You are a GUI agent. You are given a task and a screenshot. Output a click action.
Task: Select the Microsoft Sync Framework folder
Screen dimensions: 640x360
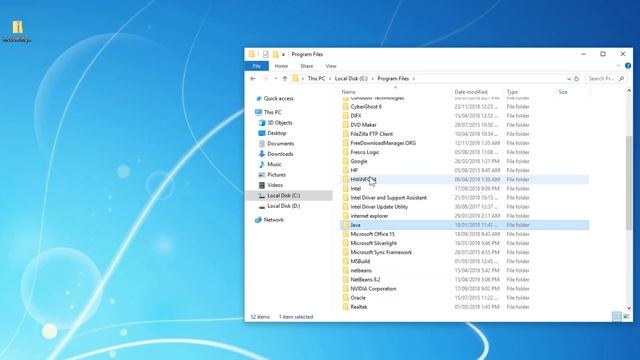point(464,253)
